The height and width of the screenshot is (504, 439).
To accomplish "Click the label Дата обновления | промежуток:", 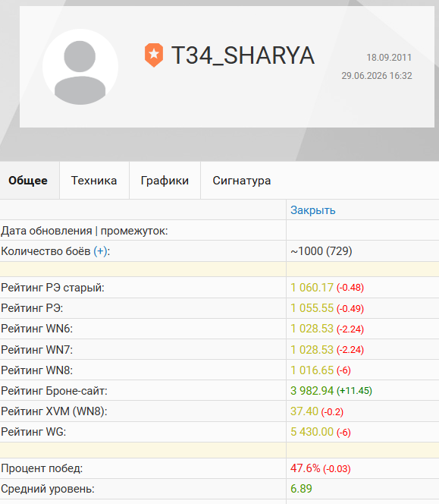I will 84,231.
